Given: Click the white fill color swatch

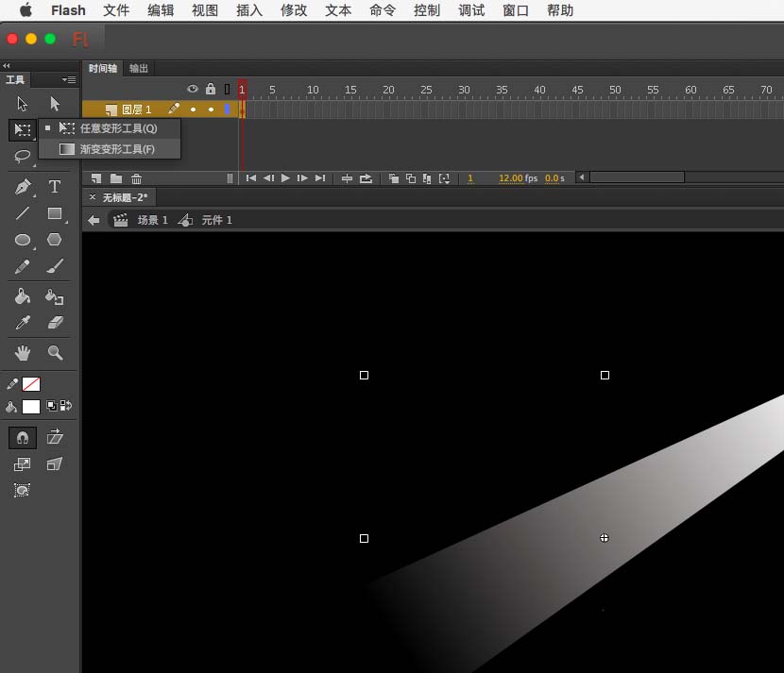Looking at the screenshot, I should (x=31, y=407).
